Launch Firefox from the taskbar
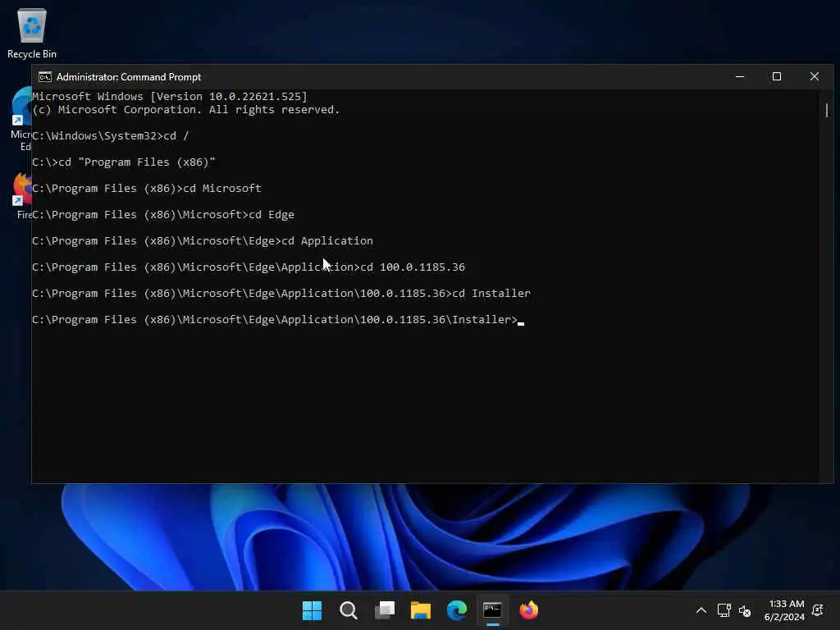 pyautogui.click(x=529, y=610)
